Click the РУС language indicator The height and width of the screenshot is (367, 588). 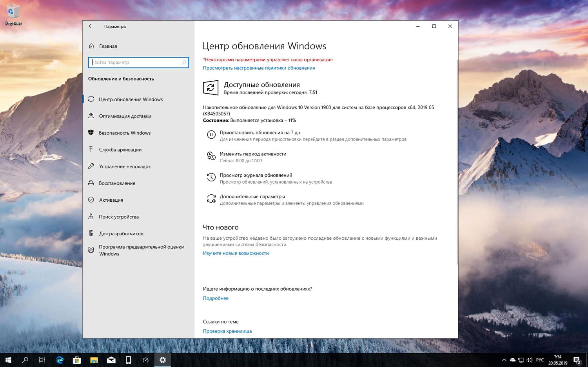(x=539, y=360)
